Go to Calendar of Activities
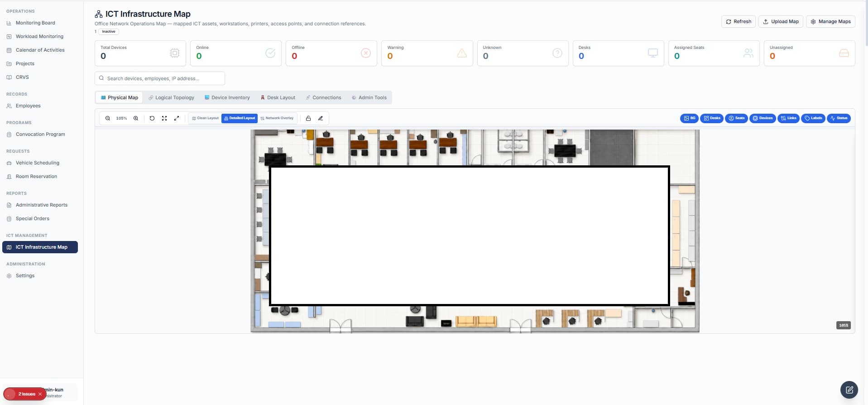The height and width of the screenshot is (405, 868). click(40, 50)
